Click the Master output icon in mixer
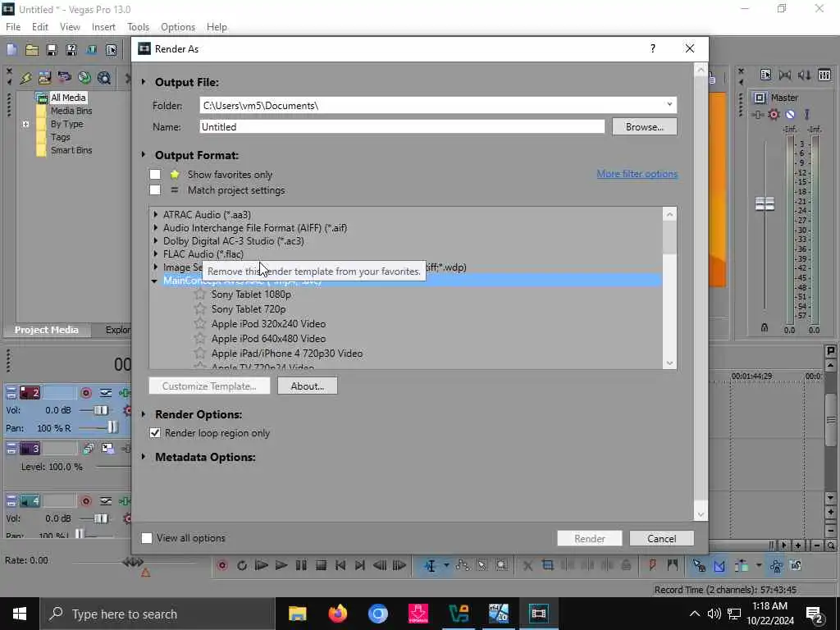This screenshot has height=630, width=840. pyautogui.click(x=760, y=98)
